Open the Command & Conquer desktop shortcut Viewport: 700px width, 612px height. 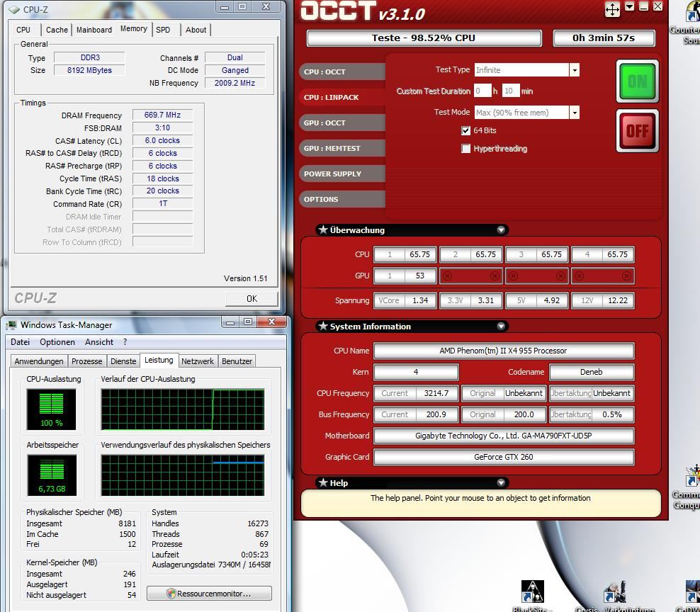[693, 476]
